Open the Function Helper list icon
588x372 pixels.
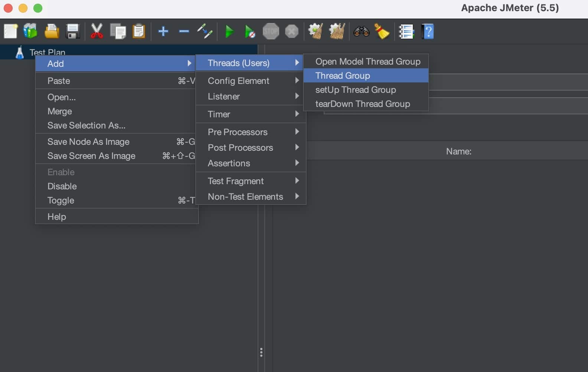click(406, 32)
